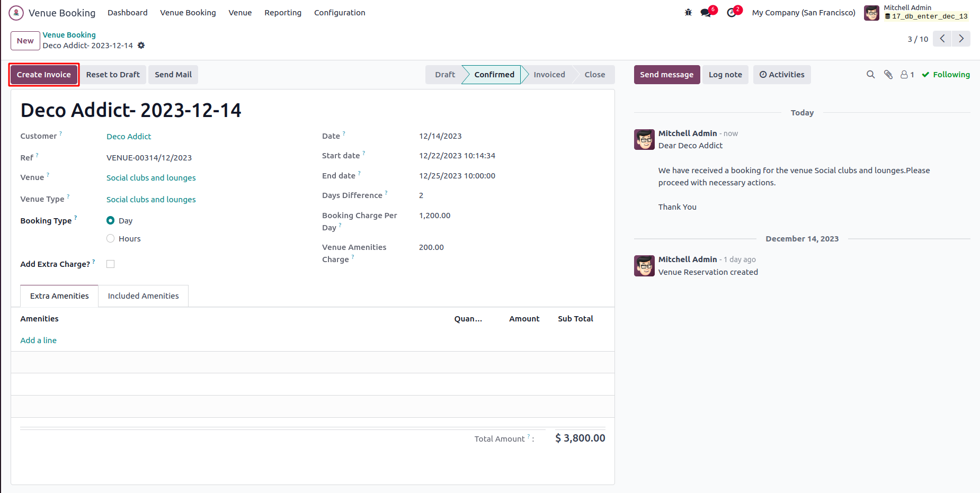980x493 pixels.
Task: Click the total amount $ 3,800.00
Action: [x=580, y=438]
